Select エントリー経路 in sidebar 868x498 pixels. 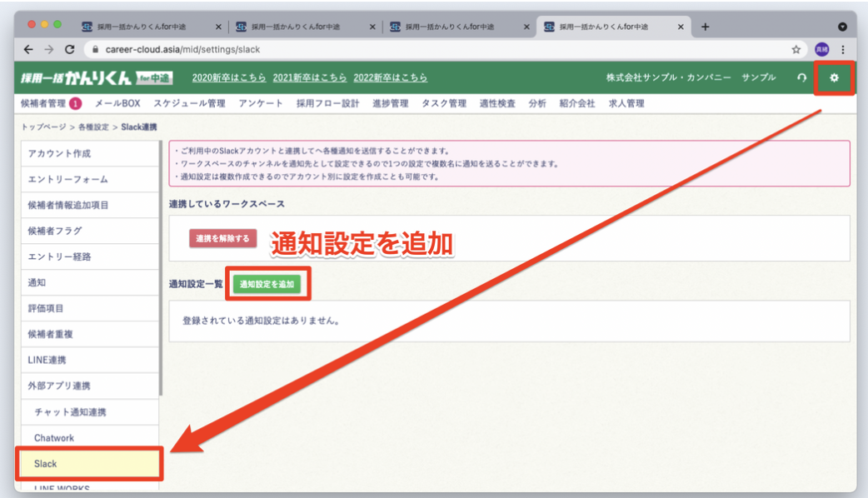[90, 256]
